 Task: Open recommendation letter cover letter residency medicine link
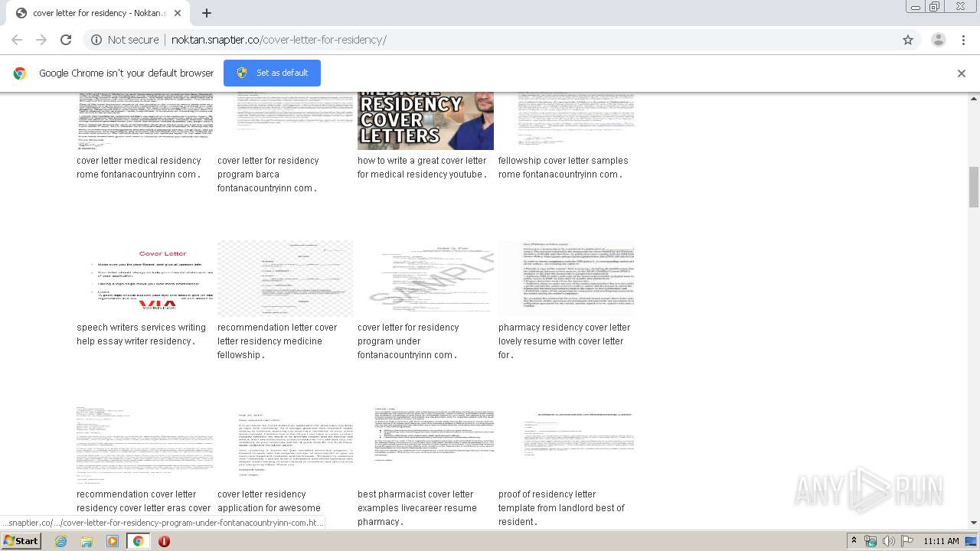click(277, 341)
